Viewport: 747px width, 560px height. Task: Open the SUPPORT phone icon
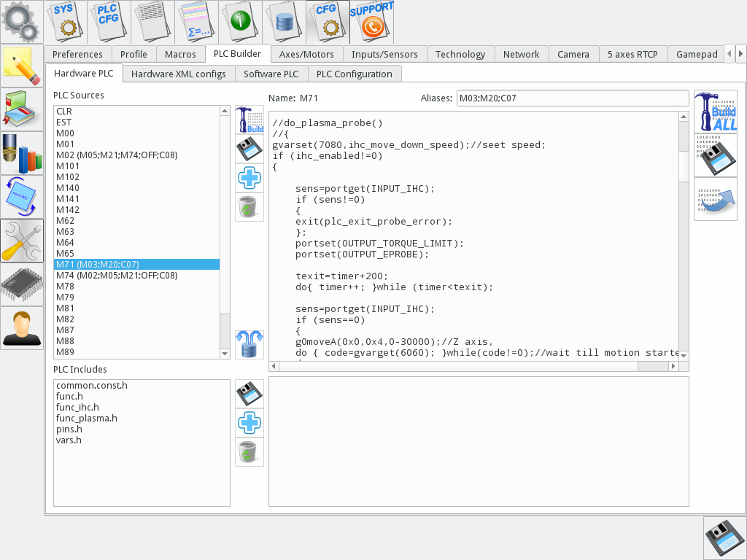371,21
